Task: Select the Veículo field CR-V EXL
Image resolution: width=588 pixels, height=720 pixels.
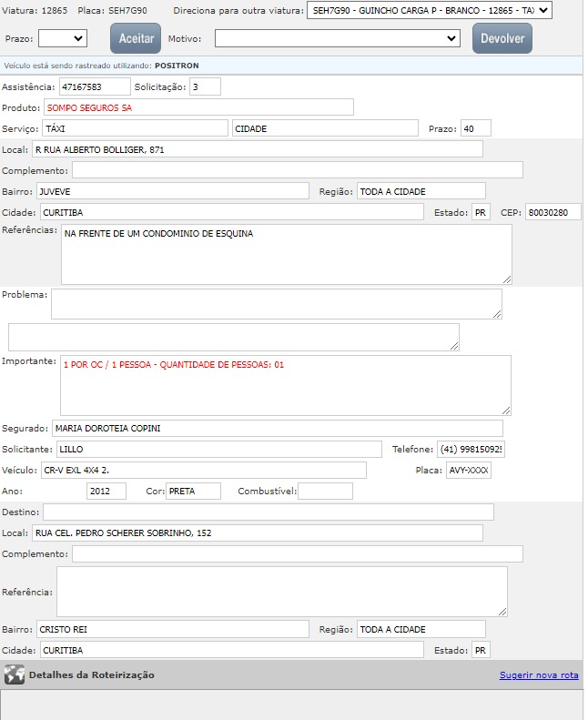Action: [203, 470]
